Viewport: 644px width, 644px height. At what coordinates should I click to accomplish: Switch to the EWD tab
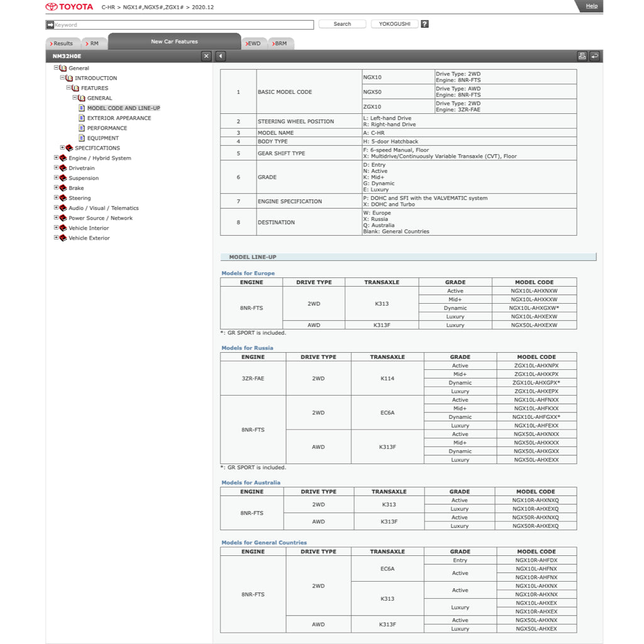(x=253, y=43)
